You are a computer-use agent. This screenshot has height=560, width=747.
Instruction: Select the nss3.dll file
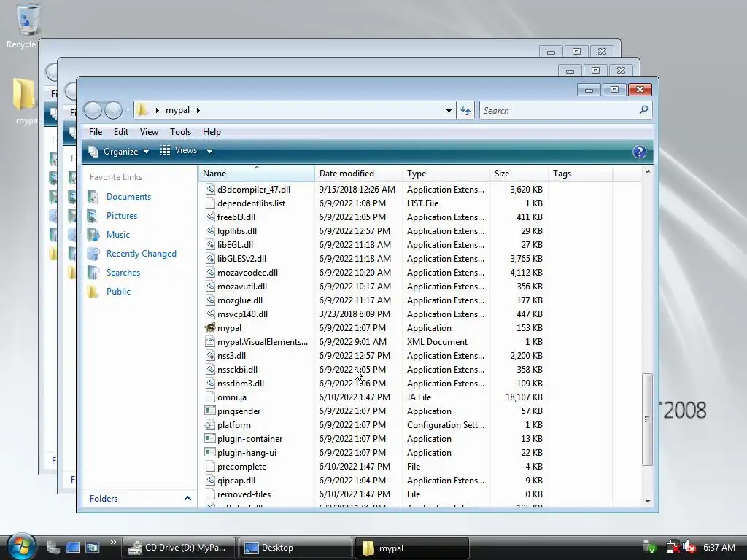(231, 355)
